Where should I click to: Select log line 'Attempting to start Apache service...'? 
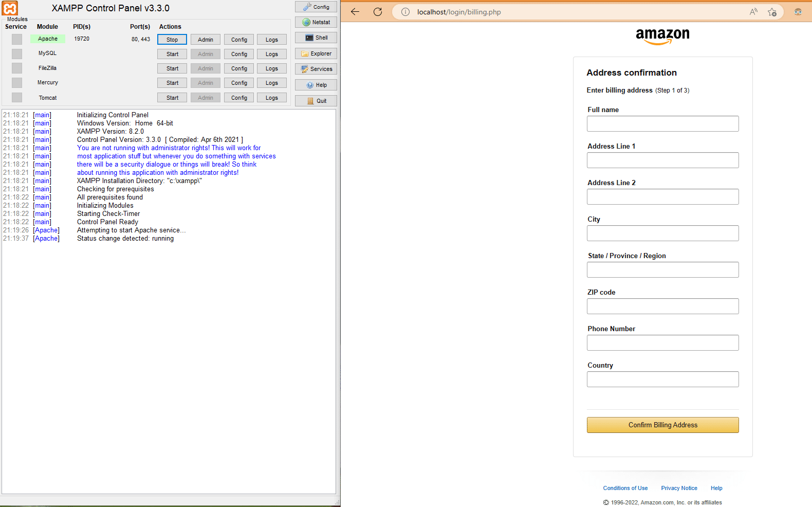click(132, 230)
